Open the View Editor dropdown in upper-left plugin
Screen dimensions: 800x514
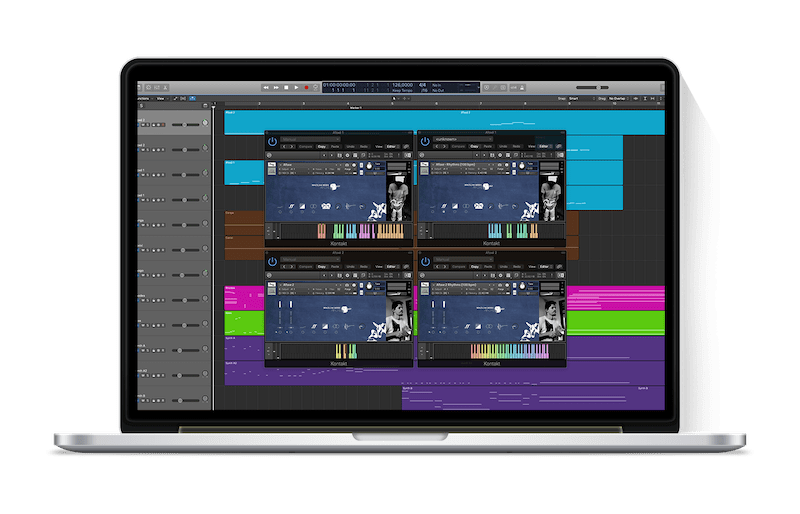[392, 146]
